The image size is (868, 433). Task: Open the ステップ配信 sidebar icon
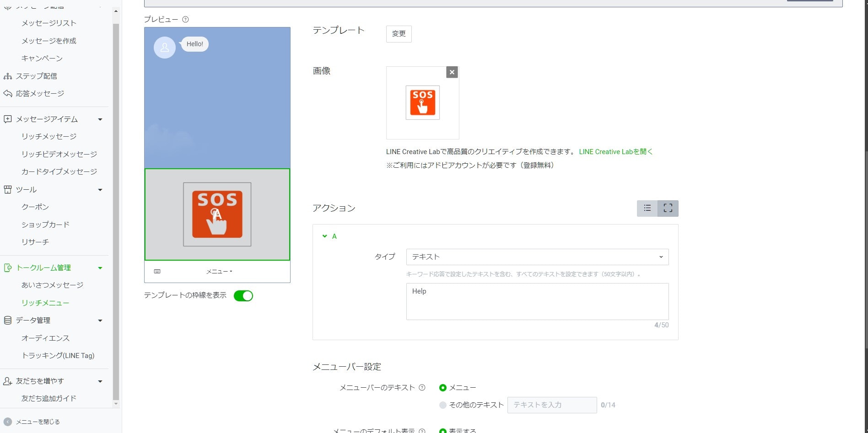coord(8,76)
